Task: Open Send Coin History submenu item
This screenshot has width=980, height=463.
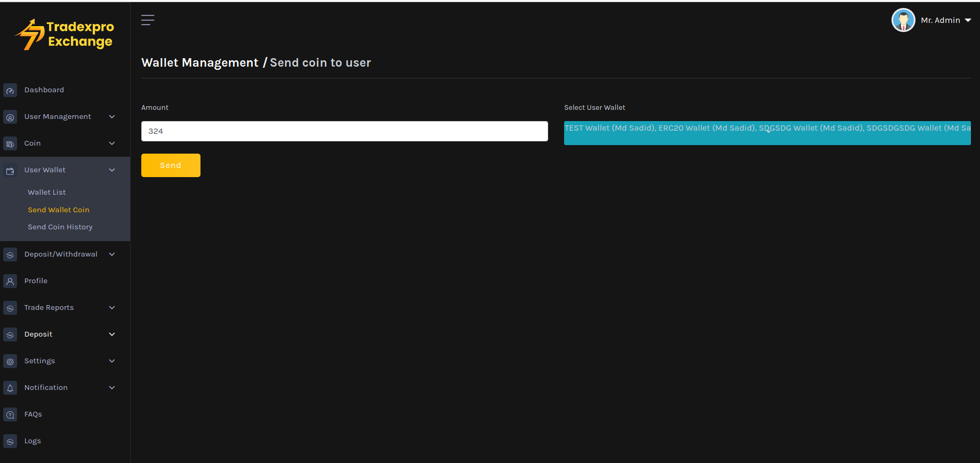Action: coord(60,227)
